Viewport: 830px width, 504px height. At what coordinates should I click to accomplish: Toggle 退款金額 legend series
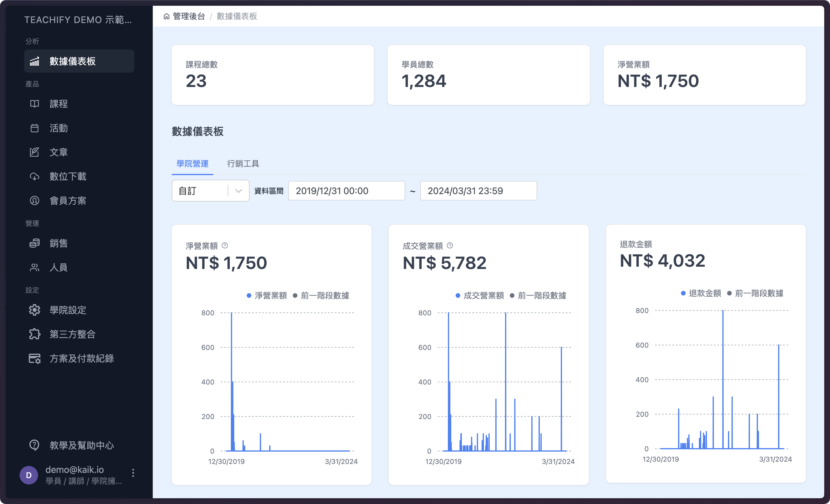[701, 293]
